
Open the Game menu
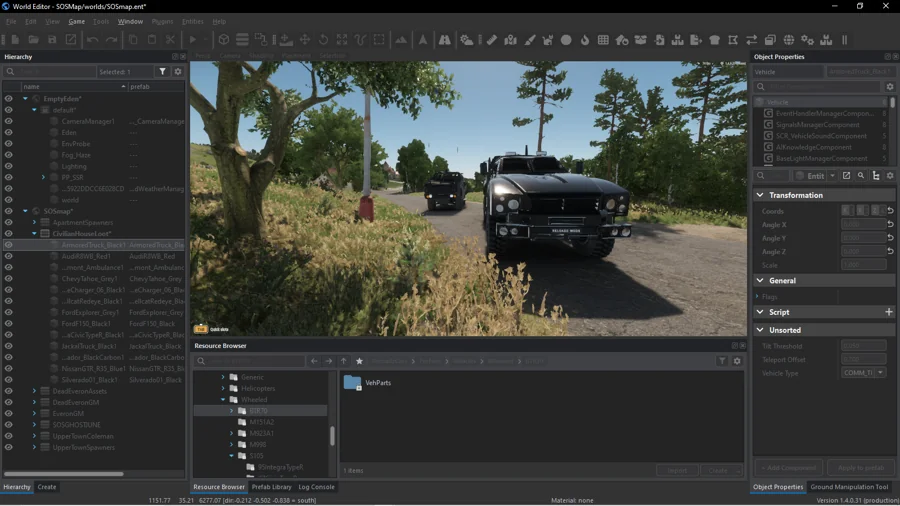[76, 21]
